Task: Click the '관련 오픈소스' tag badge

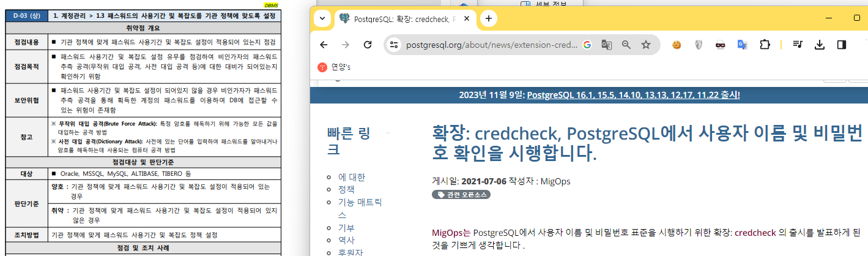Action: tap(461, 195)
